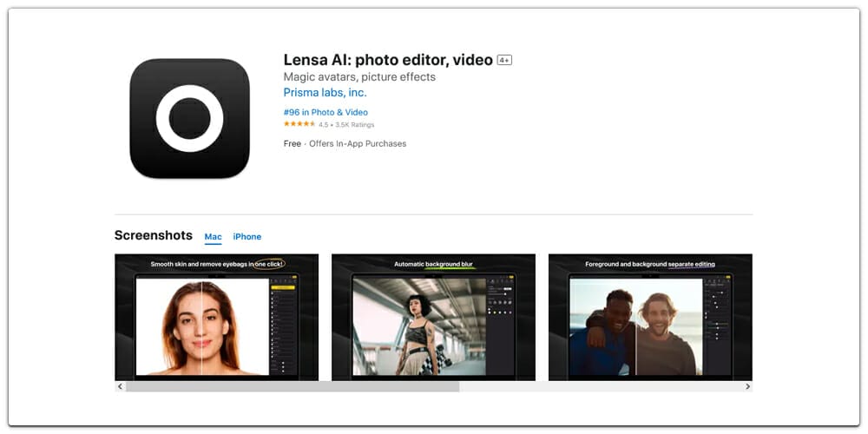Click the Lensa AI: photo editor, video title
The width and height of the screenshot is (868, 434).
click(388, 61)
